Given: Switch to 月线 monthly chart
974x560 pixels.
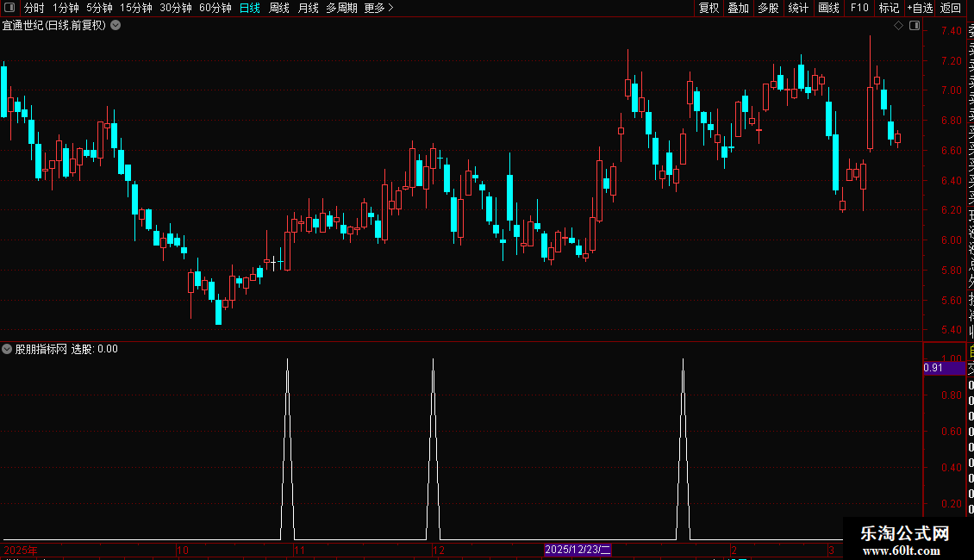Looking at the screenshot, I should coord(308,8).
